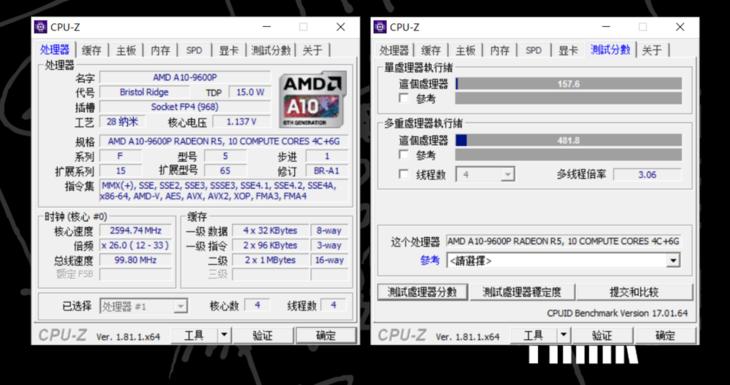Open 缓存 tab in left window
Viewport: 730px width, 385px height.
pyautogui.click(x=91, y=50)
